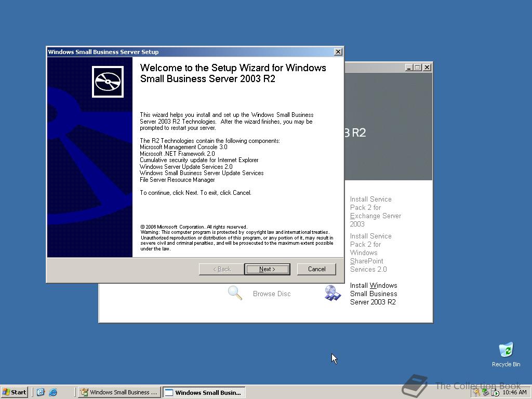532x399 pixels.
Task: Click the text 'Microsoft Management Console 3.0'
Action: [x=183, y=147]
